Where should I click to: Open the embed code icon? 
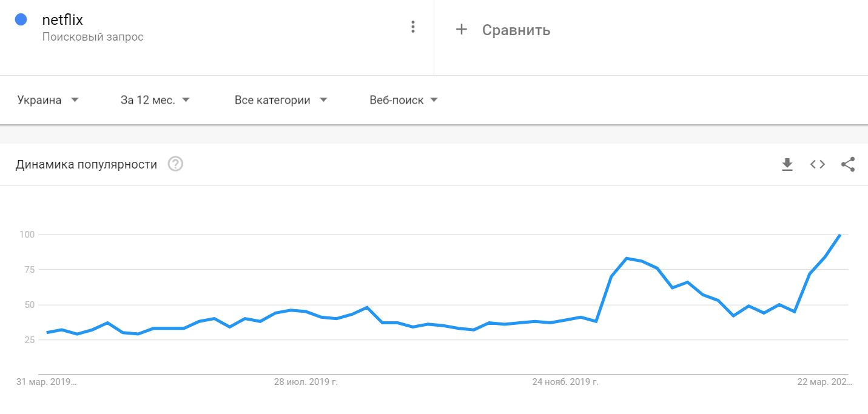click(818, 164)
